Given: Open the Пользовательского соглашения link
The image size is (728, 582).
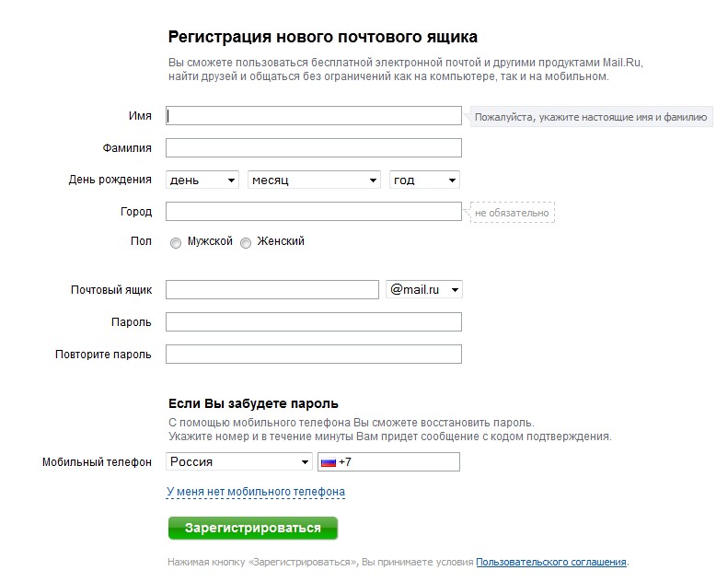Looking at the screenshot, I should pos(551,562).
